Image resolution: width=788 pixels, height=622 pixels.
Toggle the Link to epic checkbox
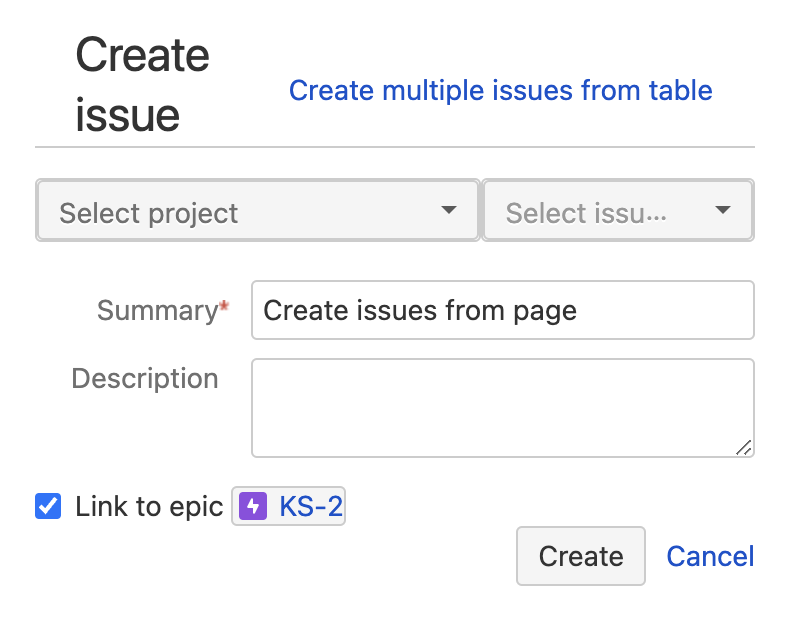pyautogui.click(x=48, y=507)
